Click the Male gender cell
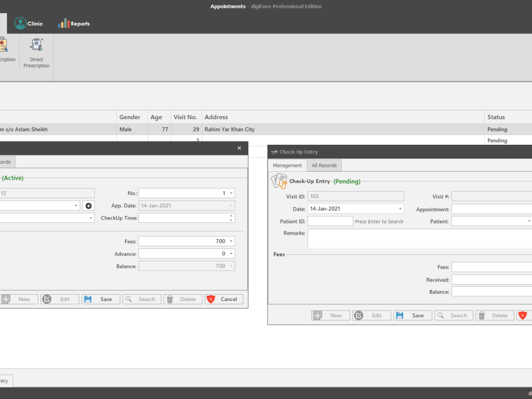This screenshot has height=399, width=532. pyautogui.click(x=132, y=129)
